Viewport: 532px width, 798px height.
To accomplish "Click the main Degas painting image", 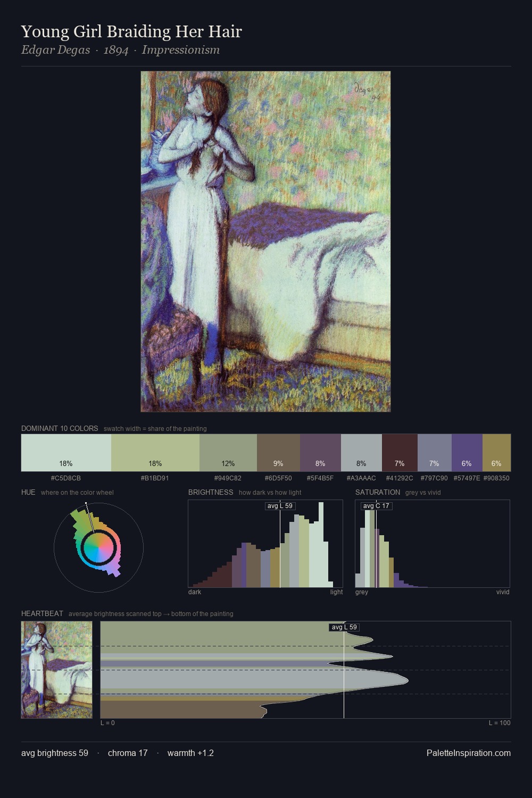I will [x=265, y=242].
